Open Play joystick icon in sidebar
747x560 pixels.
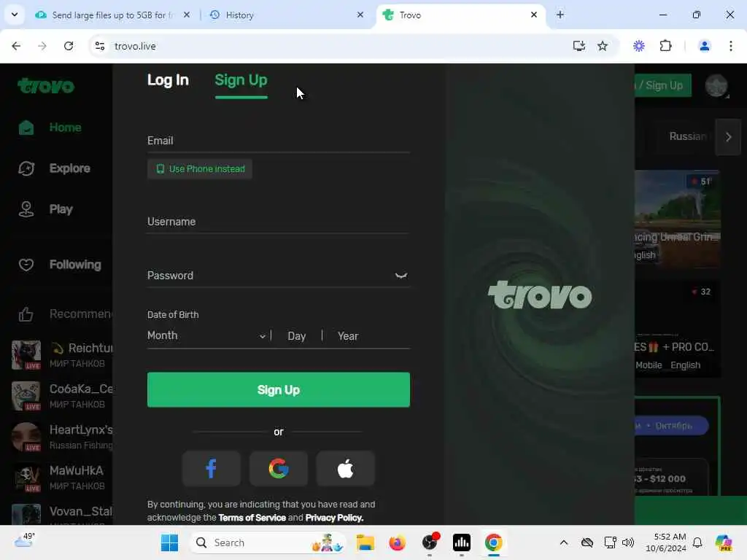[x=26, y=209]
